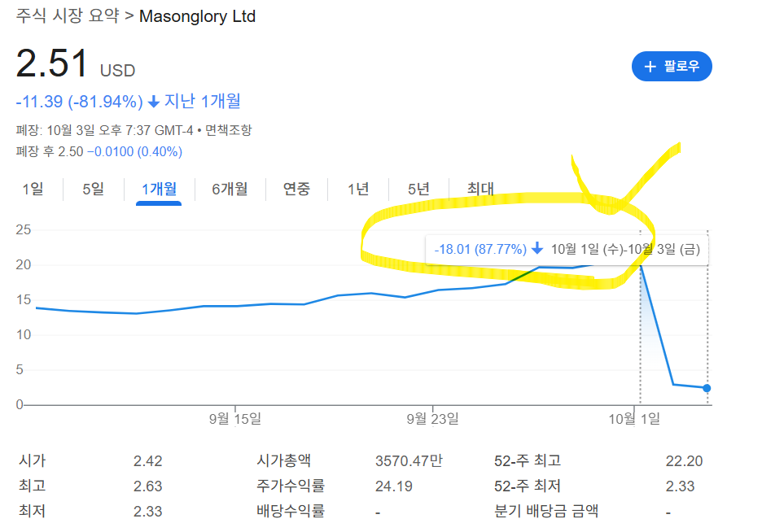Select the active 1개월 tab

click(159, 189)
